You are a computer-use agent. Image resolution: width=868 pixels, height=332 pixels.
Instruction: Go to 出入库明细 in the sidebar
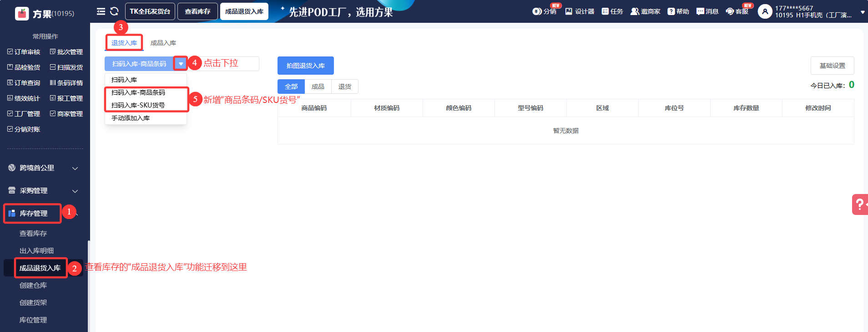coord(36,251)
